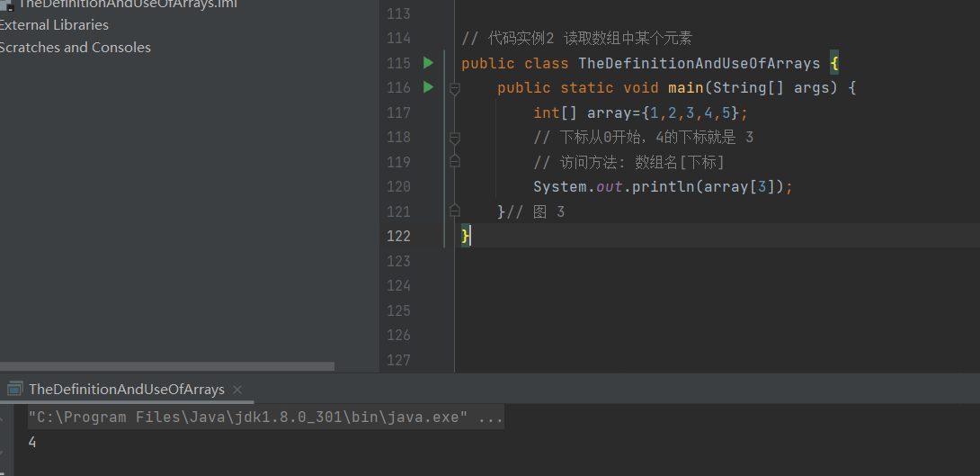This screenshot has width=980, height=476.
Task: Click fold end marker on line 121
Action: click(x=455, y=210)
